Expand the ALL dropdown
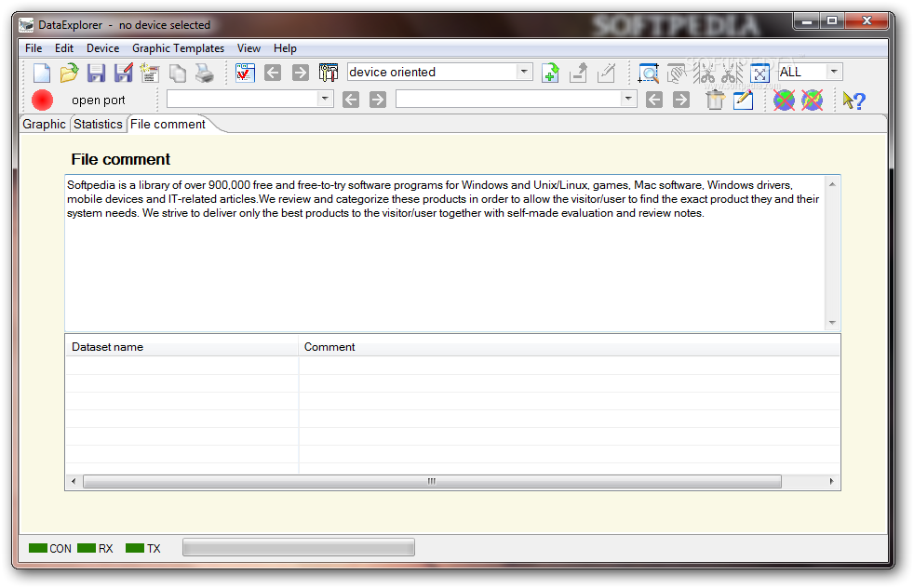Image resolution: width=914 pixels, height=588 pixels. click(x=834, y=72)
